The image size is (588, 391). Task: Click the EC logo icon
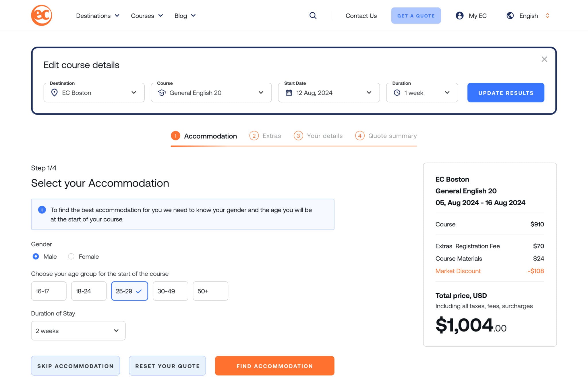click(x=42, y=16)
